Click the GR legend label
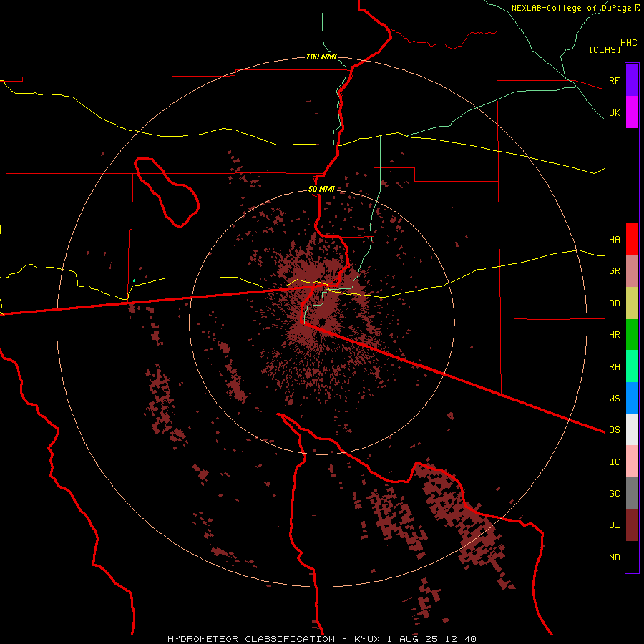644x644 pixels. (x=614, y=271)
